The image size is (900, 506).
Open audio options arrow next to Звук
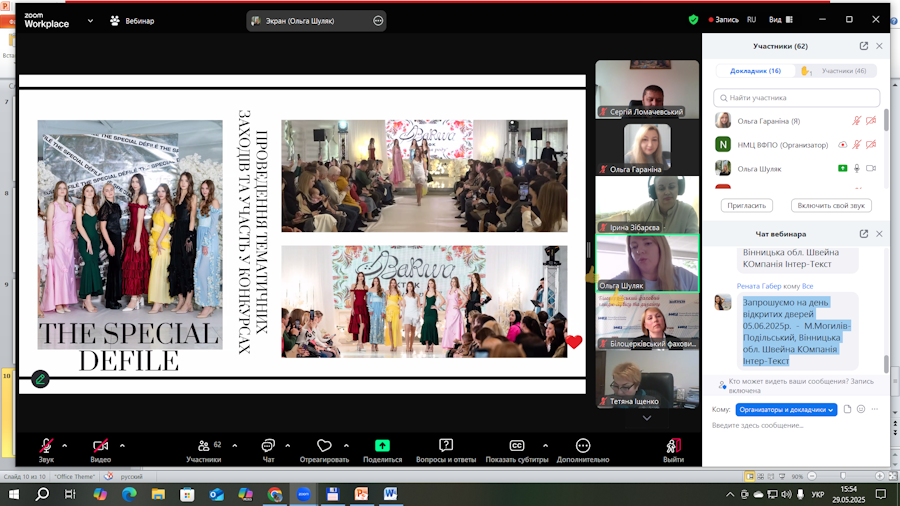64,446
